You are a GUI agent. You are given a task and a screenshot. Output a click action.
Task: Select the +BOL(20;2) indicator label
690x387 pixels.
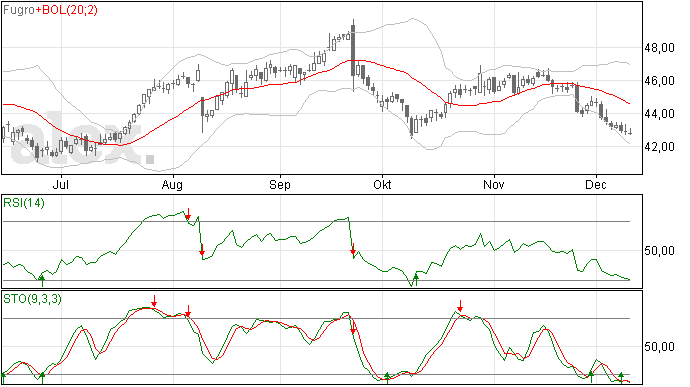[x=66, y=10]
